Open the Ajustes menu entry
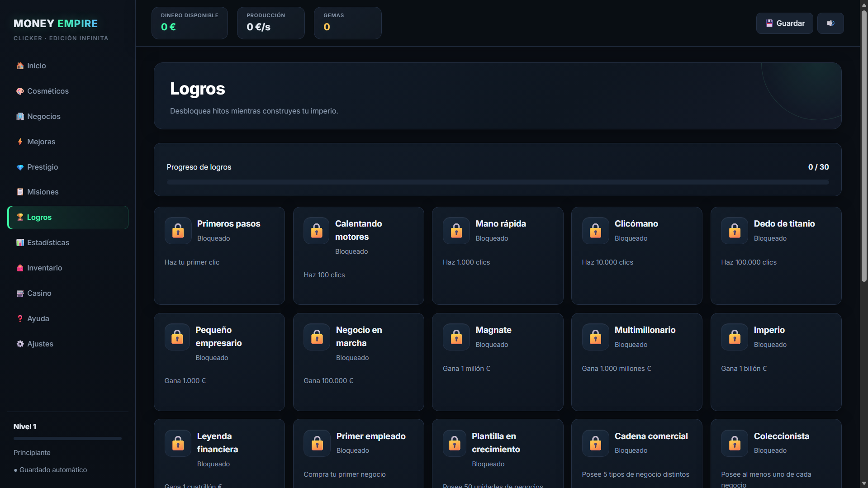Screen dimensions: 868x488 tap(68, 344)
